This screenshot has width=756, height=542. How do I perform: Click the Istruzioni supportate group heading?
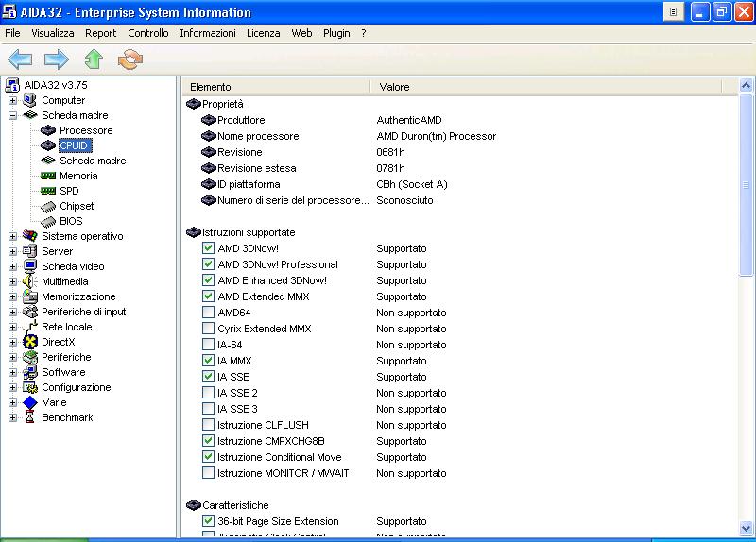point(249,232)
